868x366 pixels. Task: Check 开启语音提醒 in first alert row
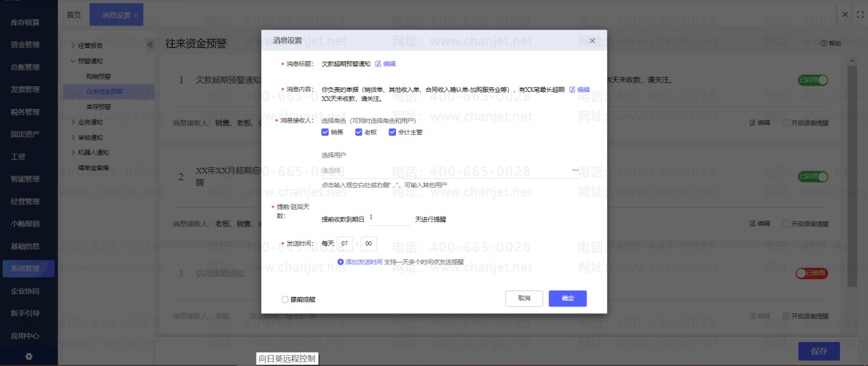(786, 123)
